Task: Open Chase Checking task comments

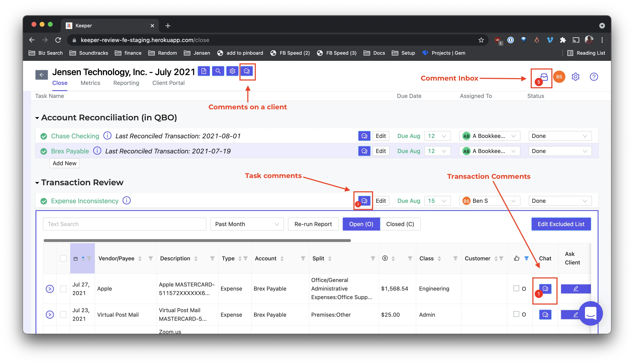Action: pyautogui.click(x=364, y=136)
